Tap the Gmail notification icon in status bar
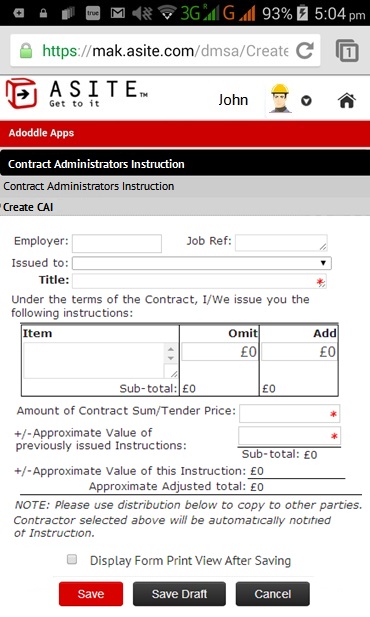The width and height of the screenshot is (370, 617). (117, 13)
